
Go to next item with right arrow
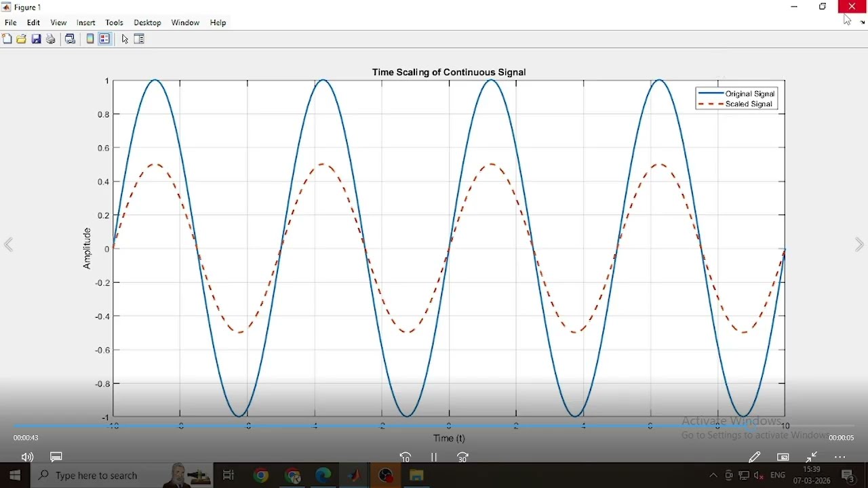pos(859,245)
